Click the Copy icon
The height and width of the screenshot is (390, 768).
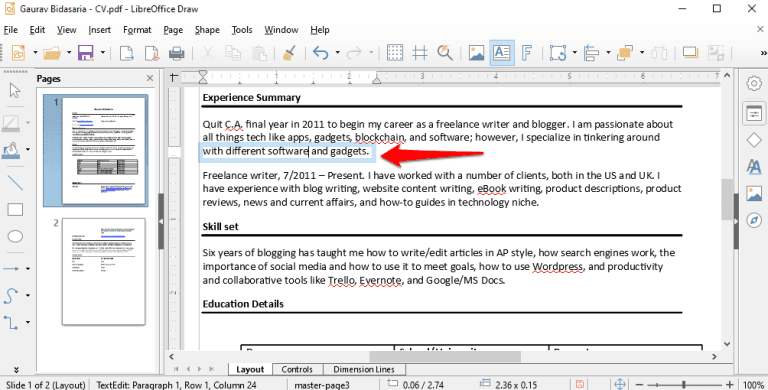coord(233,53)
